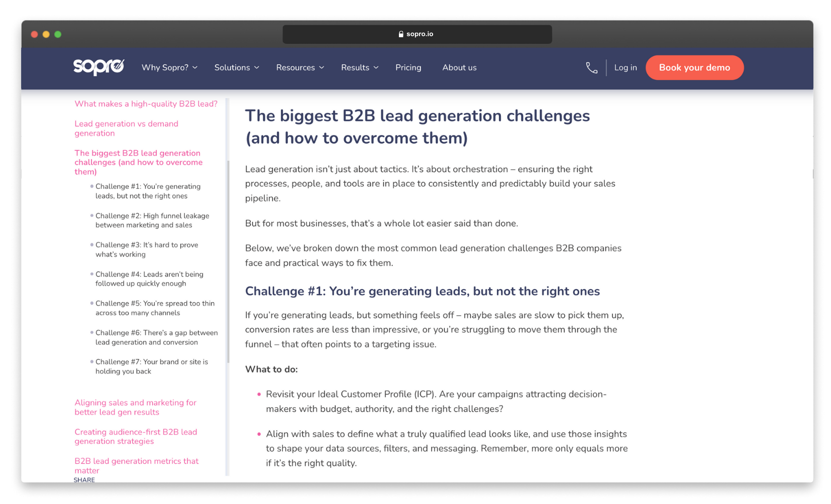
Task: Click the sopro.io address bar
Action: pos(417,34)
